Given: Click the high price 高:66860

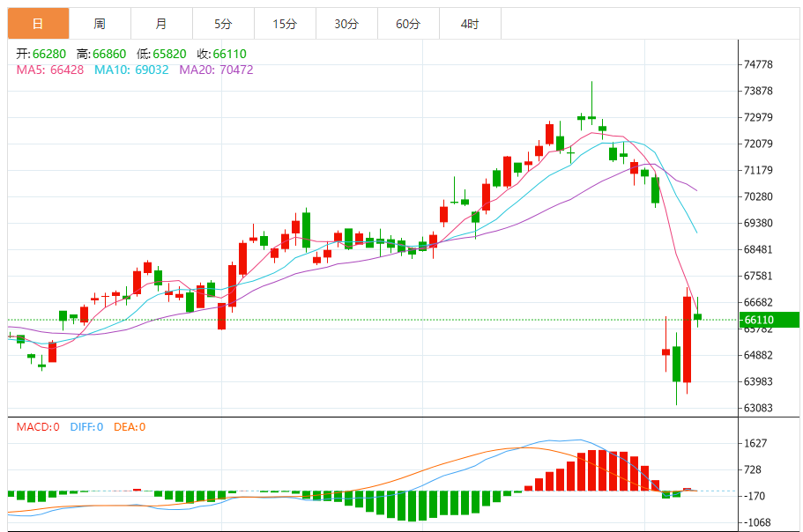Looking at the screenshot, I should 101,54.
